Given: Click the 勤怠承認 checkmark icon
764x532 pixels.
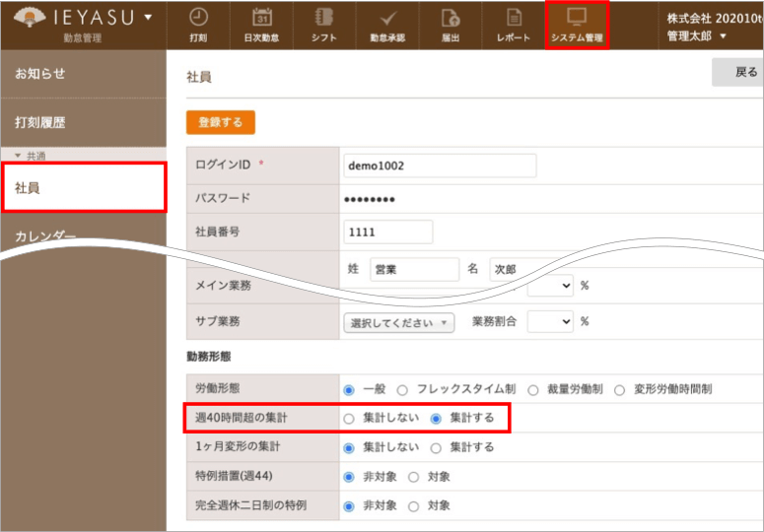Looking at the screenshot, I should [x=387, y=18].
